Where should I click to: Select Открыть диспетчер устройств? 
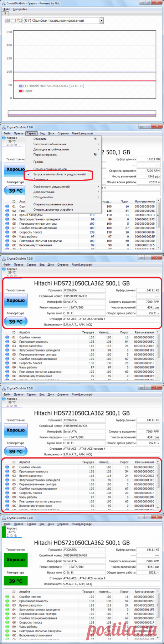coord(53,210)
